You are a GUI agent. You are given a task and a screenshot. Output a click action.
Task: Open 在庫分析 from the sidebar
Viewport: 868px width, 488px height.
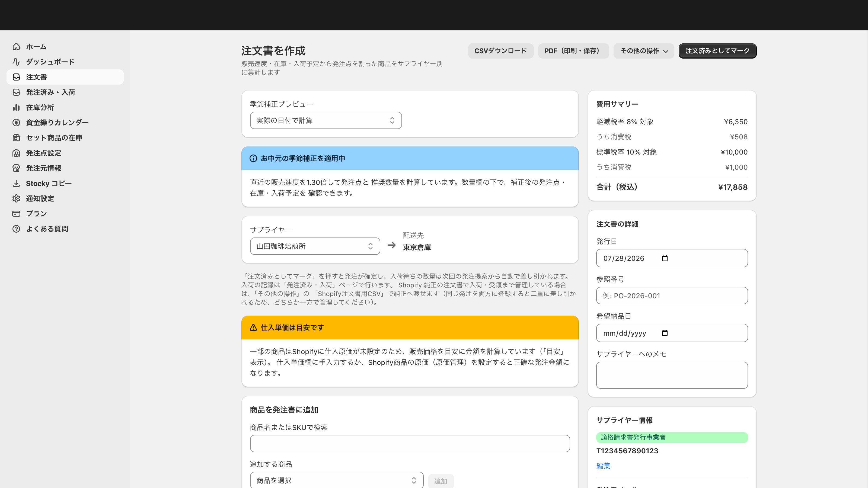point(65,107)
